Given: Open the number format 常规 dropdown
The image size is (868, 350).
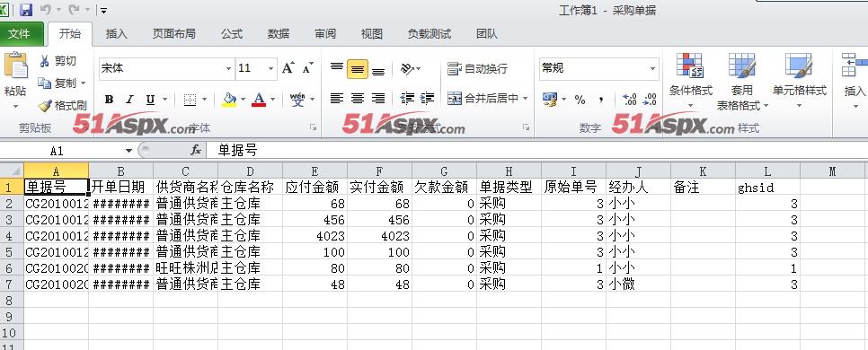Looking at the screenshot, I should (652, 68).
